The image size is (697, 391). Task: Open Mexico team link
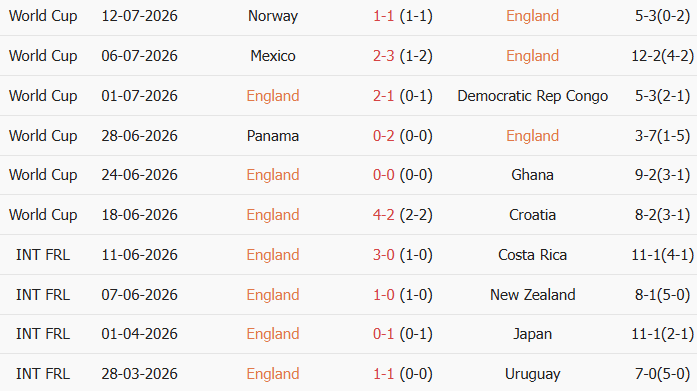273,56
